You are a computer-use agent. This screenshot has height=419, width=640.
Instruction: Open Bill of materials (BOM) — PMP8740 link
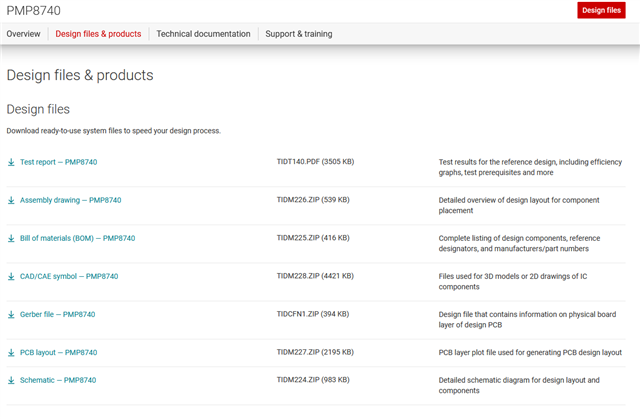click(77, 238)
